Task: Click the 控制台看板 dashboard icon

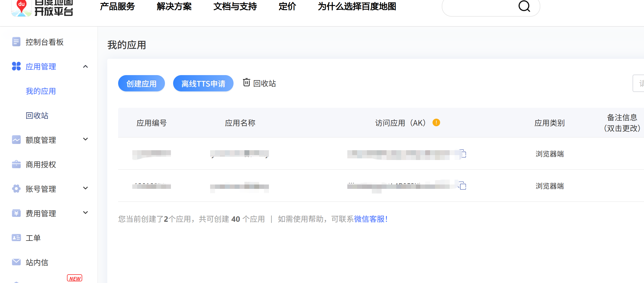Action: point(16,42)
